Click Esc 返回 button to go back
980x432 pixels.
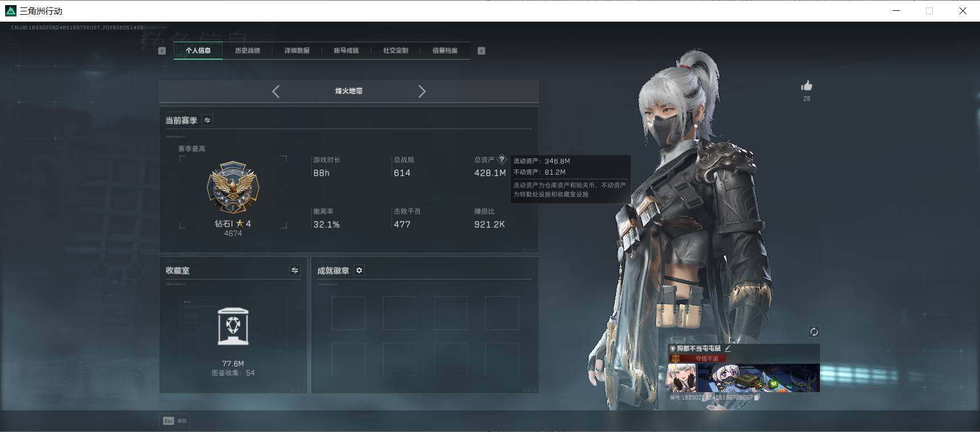pyautogui.click(x=175, y=421)
